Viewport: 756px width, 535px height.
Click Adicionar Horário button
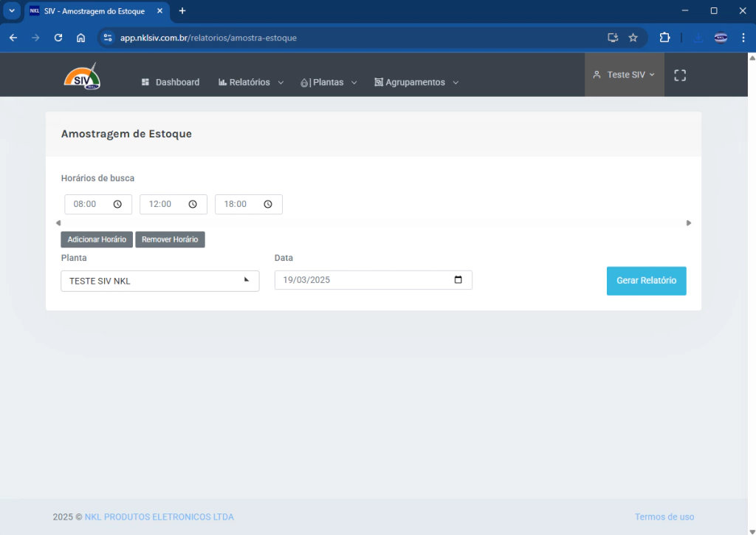(x=97, y=239)
